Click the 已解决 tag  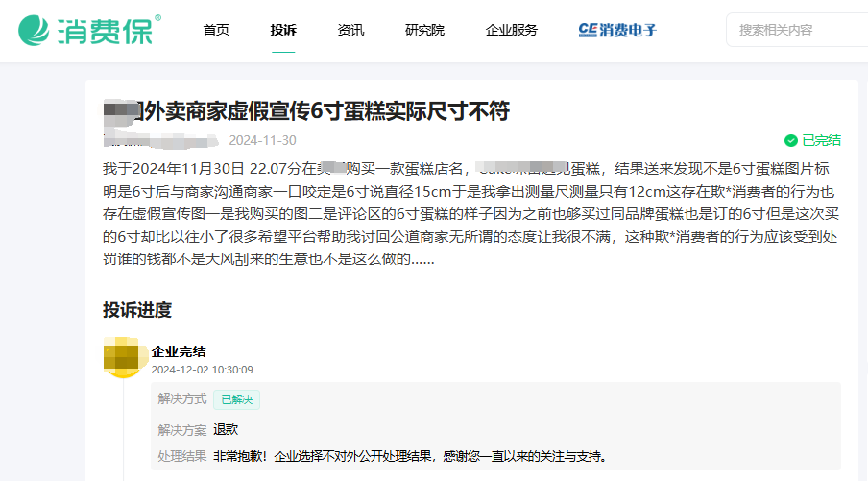pyautogui.click(x=237, y=399)
